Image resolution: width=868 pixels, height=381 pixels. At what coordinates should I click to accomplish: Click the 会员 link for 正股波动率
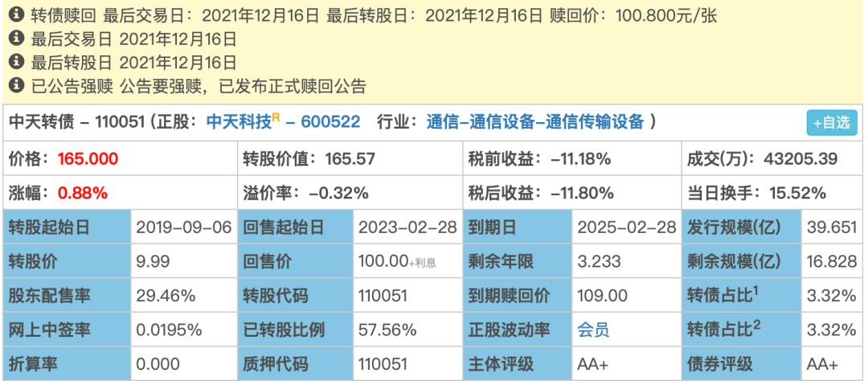coord(593,330)
